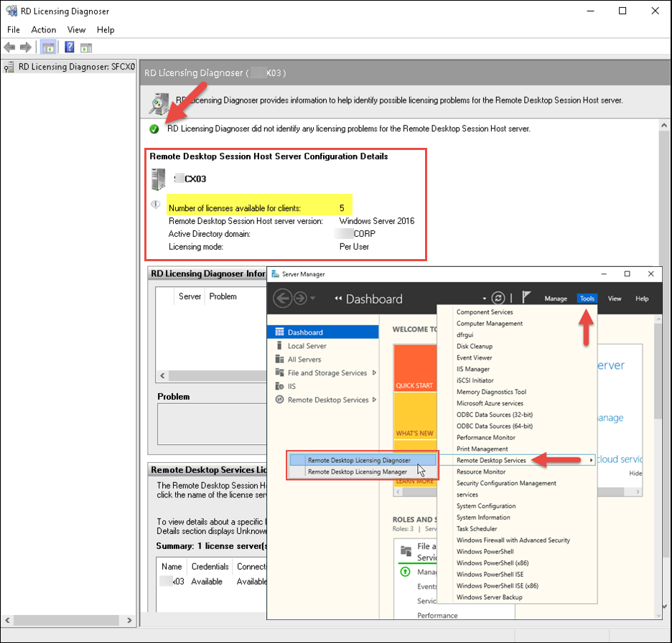The width and height of the screenshot is (672, 643).
Task: Choose Task Scheduler from Tools menu
Action: [477, 529]
